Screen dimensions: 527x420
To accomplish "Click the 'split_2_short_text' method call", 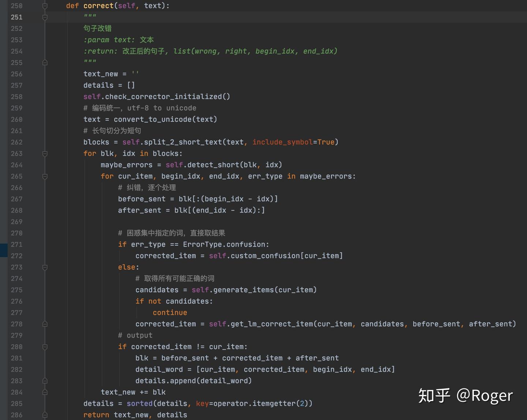I will click(183, 142).
